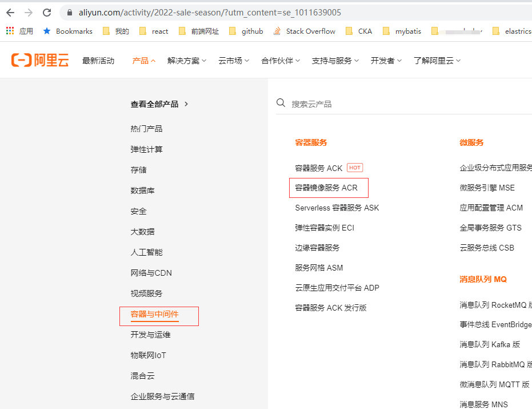Select the 物联网IoT category

(x=148, y=355)
